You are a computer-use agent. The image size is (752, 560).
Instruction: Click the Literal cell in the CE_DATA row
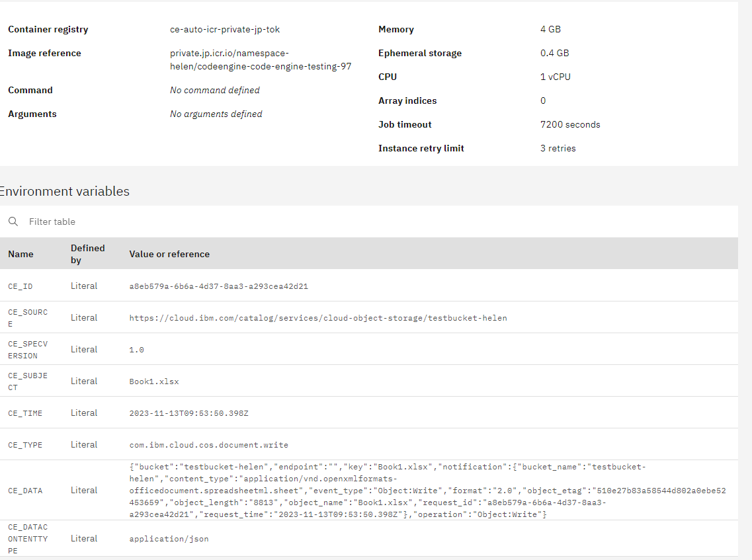pyautogui.click(x=84, y=490)
